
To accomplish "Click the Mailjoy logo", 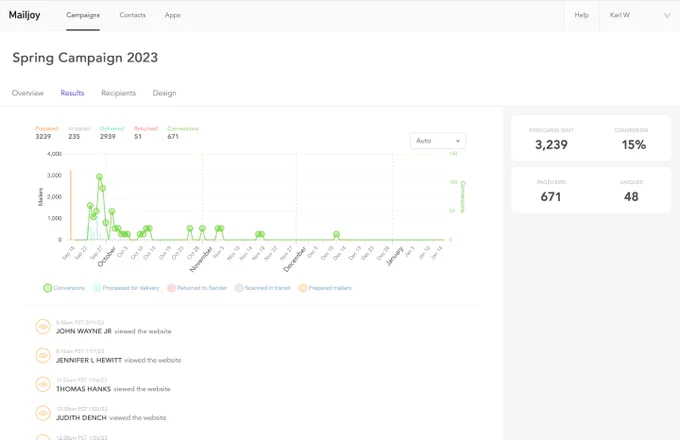I will (x=24, y=15).
